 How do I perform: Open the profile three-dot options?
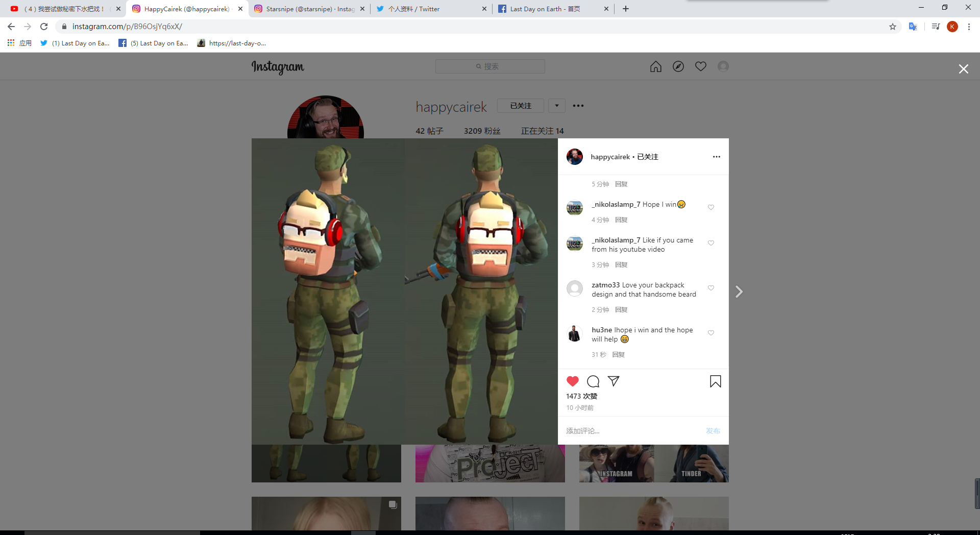[x=578, y=106]
